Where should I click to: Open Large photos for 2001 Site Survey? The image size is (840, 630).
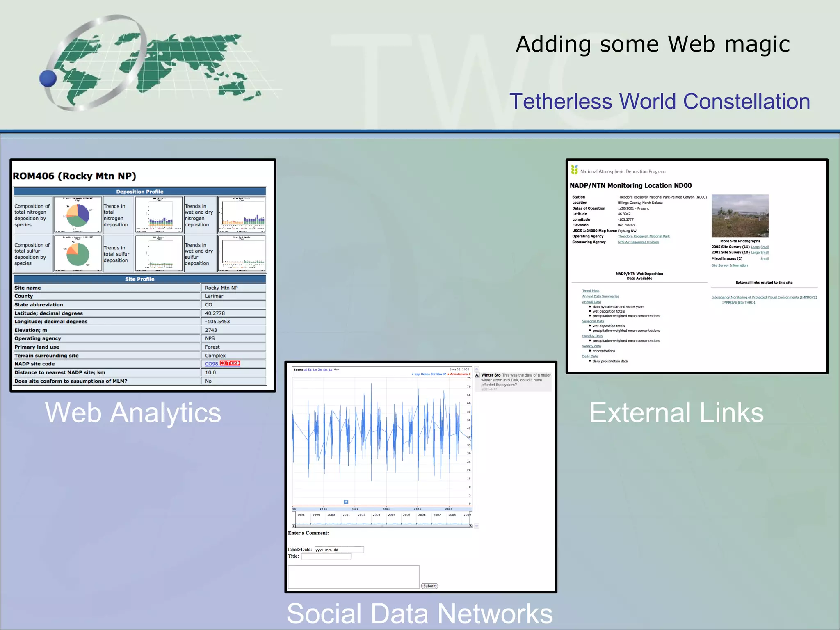click(755, 253)
